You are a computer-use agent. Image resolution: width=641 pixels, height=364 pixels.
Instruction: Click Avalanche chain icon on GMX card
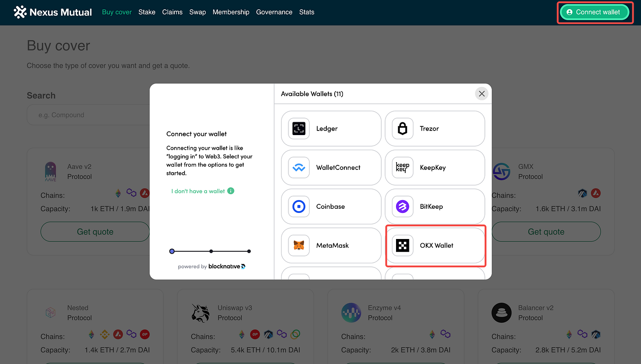pyautogui.click(x=596, y=193)
